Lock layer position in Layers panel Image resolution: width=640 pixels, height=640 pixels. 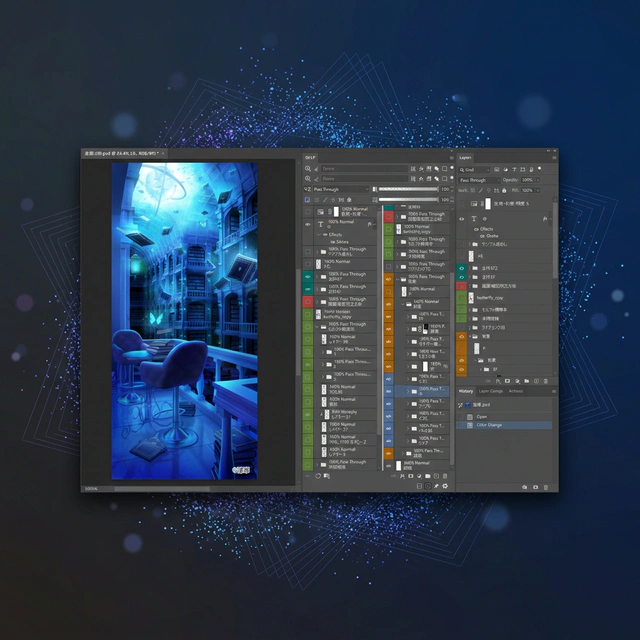489,190
